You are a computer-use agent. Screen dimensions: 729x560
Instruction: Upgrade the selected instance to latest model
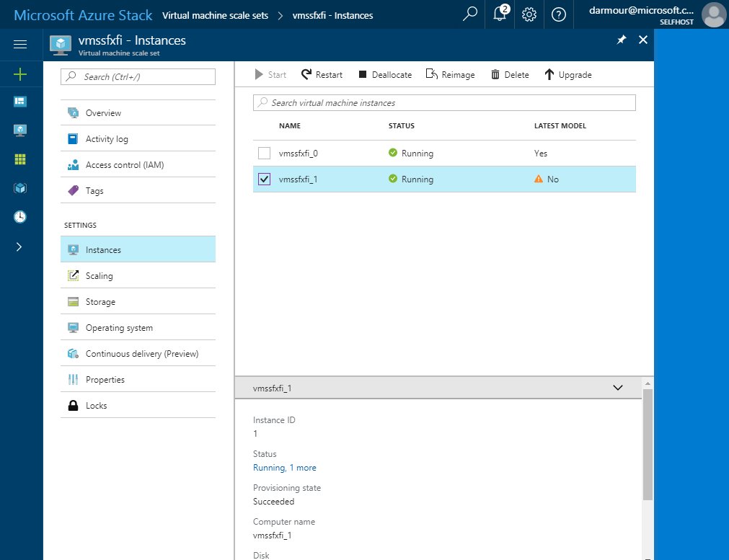[x=568, y=75]
